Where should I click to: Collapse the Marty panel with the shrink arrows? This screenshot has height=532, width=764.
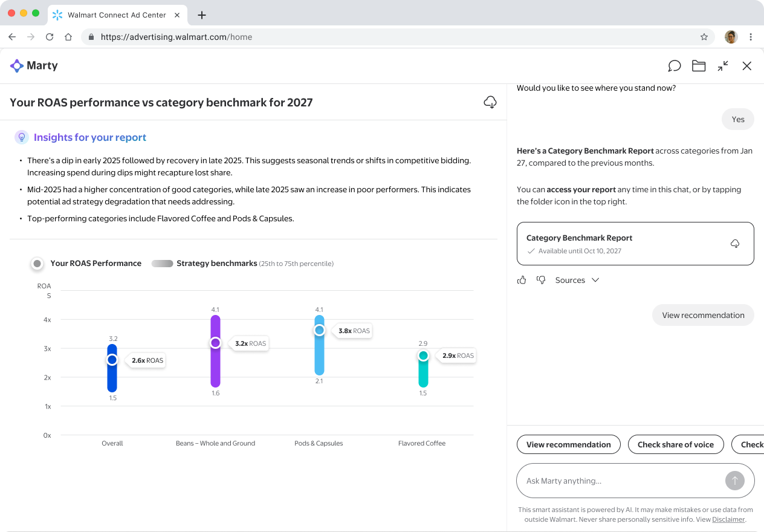(x=723, y=66)
